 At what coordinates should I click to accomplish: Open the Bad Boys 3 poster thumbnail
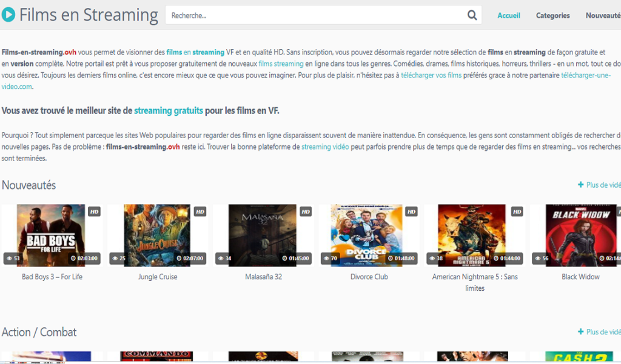[51, 236]
